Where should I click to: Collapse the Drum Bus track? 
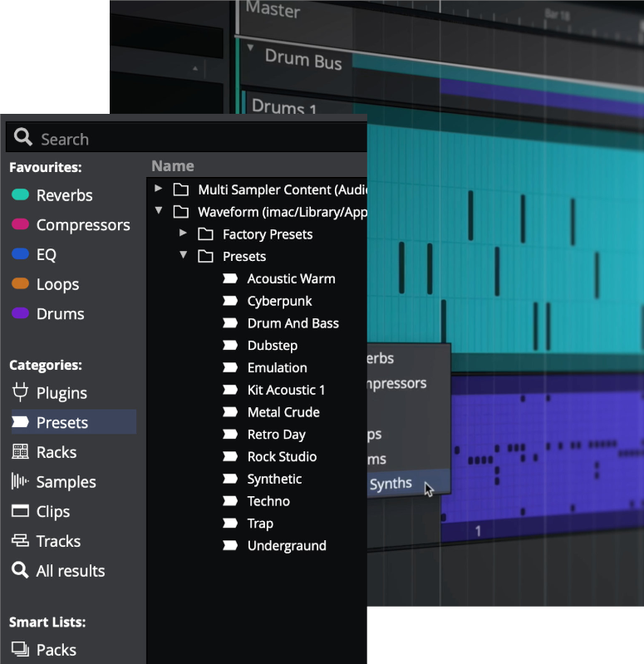click(x=250, y=48)
